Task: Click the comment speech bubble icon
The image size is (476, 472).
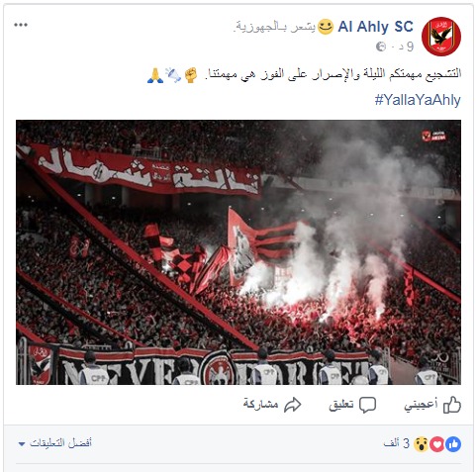Action: (367, 405)
